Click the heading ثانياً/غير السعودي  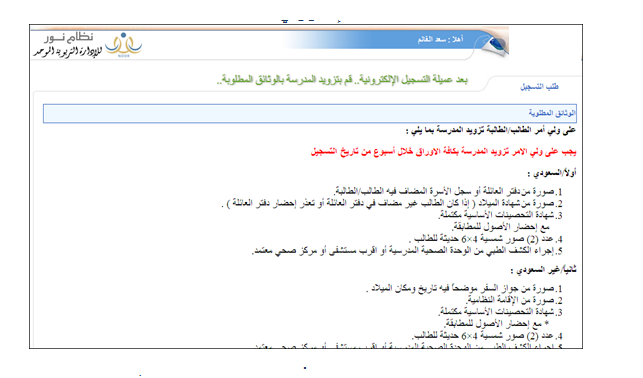point(543,270)
